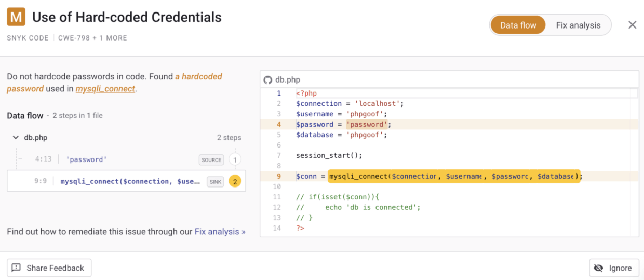The height and width of the screenshot is (280, 644).
Task: Open the Fix analysis tab
Action: coord(578,25)
